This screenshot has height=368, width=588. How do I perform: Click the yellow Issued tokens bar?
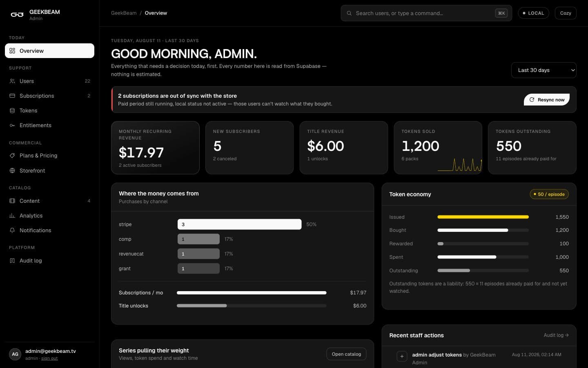click(x=483, y=217)
